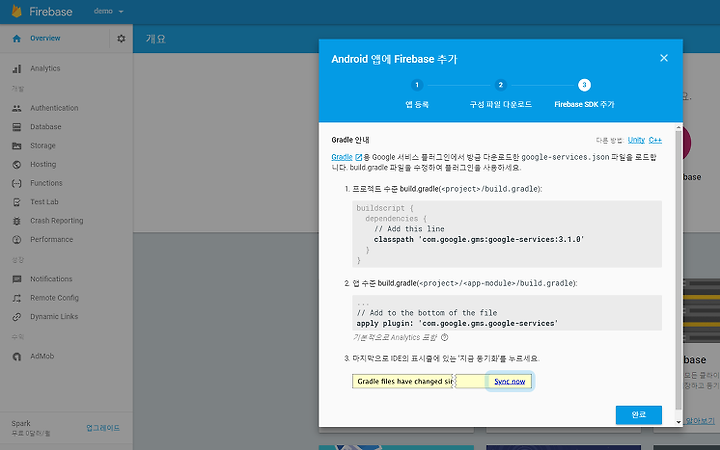Viewport: 720px width, 450px height.
Task: Click the Spark plan label
Action: (x=21, y=423)
